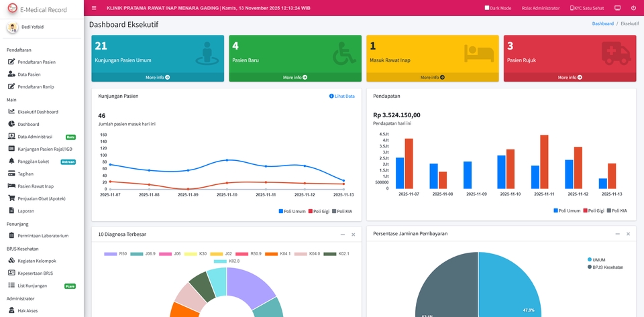Open More info on Pasien Baru card

pyautogui.click(x=295, y=77)
